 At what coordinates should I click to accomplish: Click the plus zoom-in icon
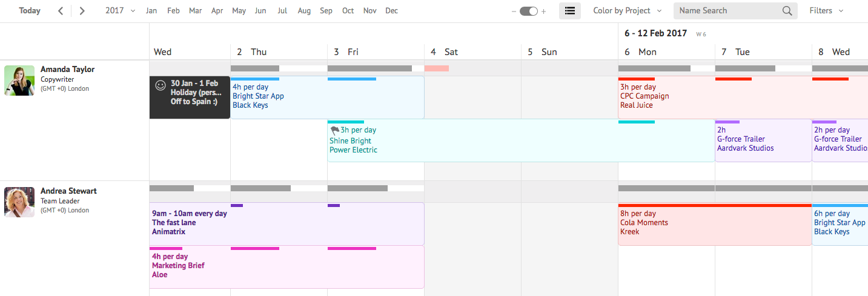tap(543, 12)
